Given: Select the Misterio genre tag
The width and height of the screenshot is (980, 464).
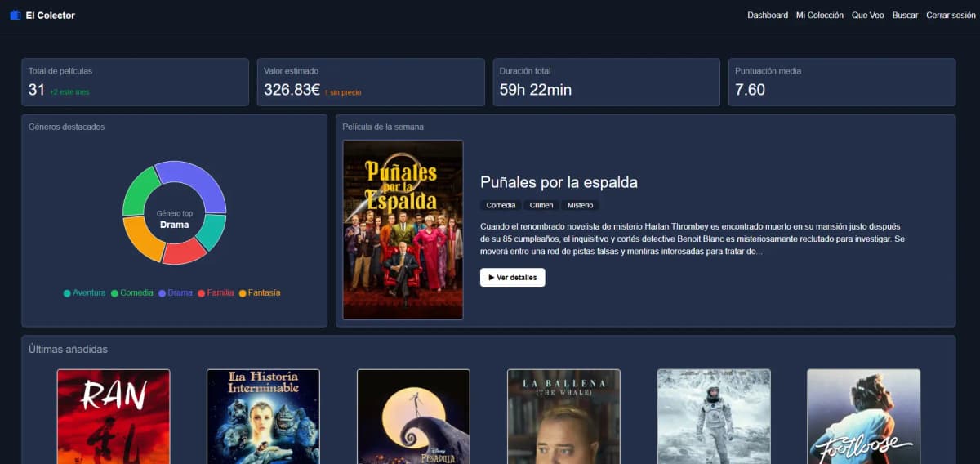Looking at the screenshot, I should coord(580,205).
